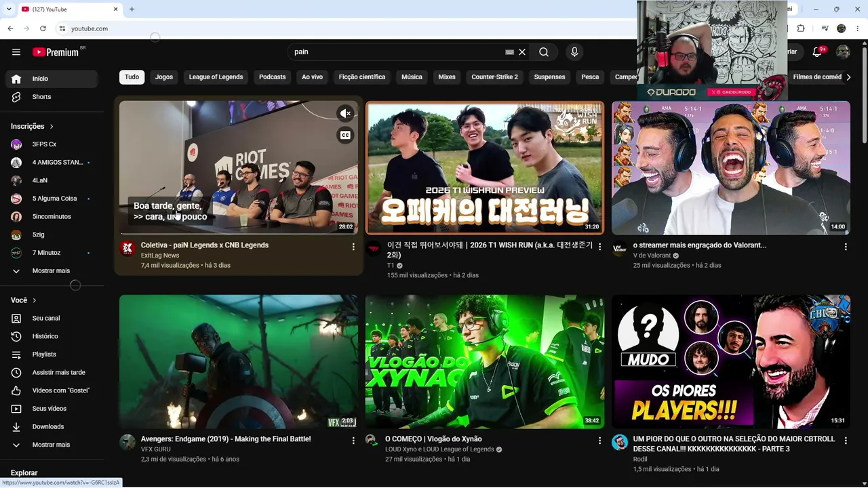Select the Jogos filter chip
The width and height of the screenshot is (868, 488).
164,77
